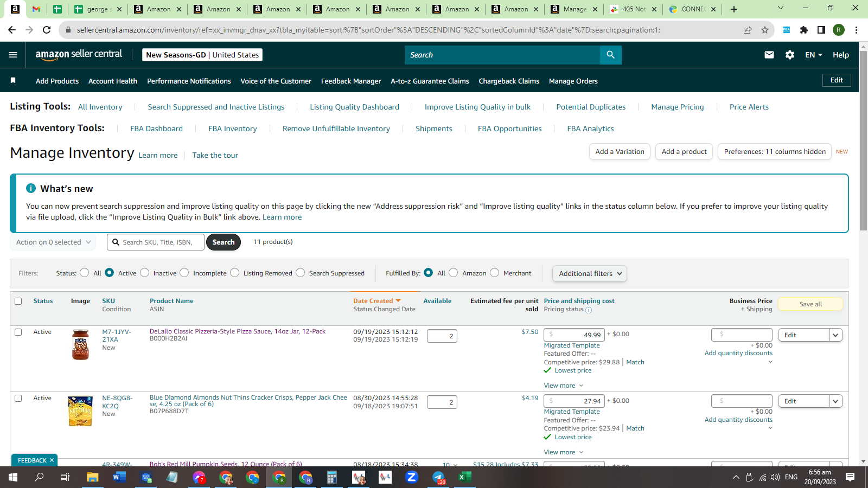The width and height of the screenshot is (868, 488).
Task: Expand View more for the DeLallo row
Action: click(x=564, y=386)
